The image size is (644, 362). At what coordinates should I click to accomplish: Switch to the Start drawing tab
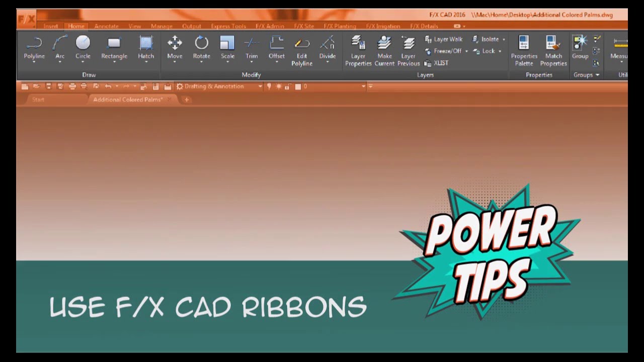(x=38, y=100)
